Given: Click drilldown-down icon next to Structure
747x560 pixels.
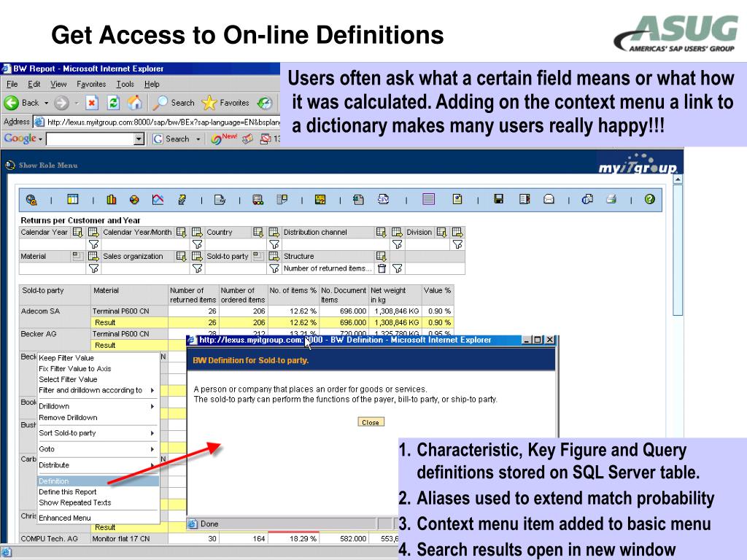Looking at the screenshot, I should (381, 256).
